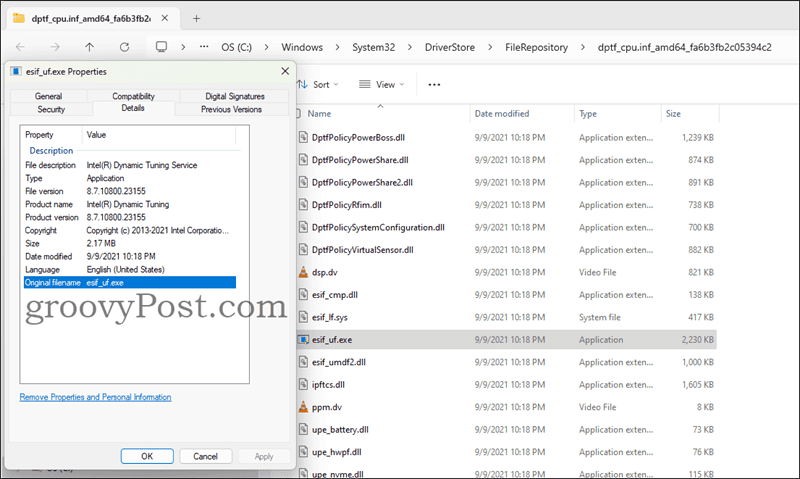
Task: Show hidden breadcrumb path with ellipsis
Action: click(204, 46)
